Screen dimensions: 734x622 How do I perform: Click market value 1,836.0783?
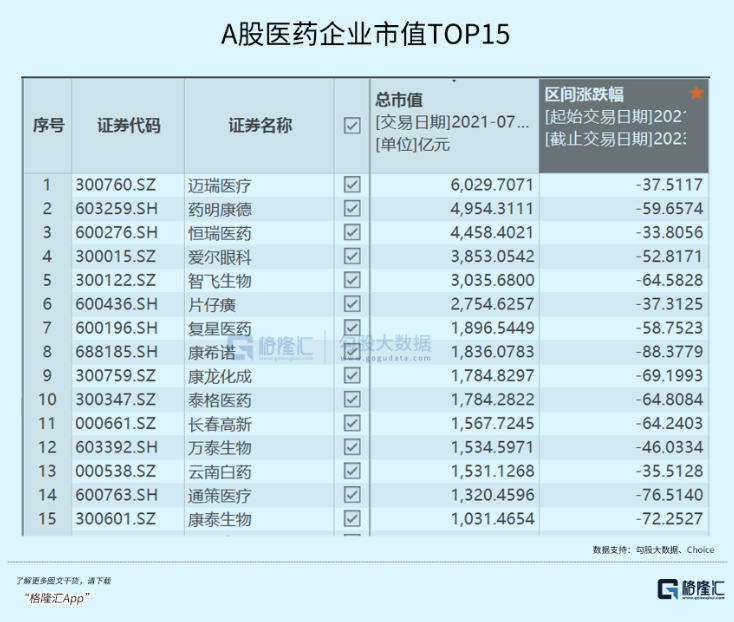pyautogui.click(x=492, y=352)
